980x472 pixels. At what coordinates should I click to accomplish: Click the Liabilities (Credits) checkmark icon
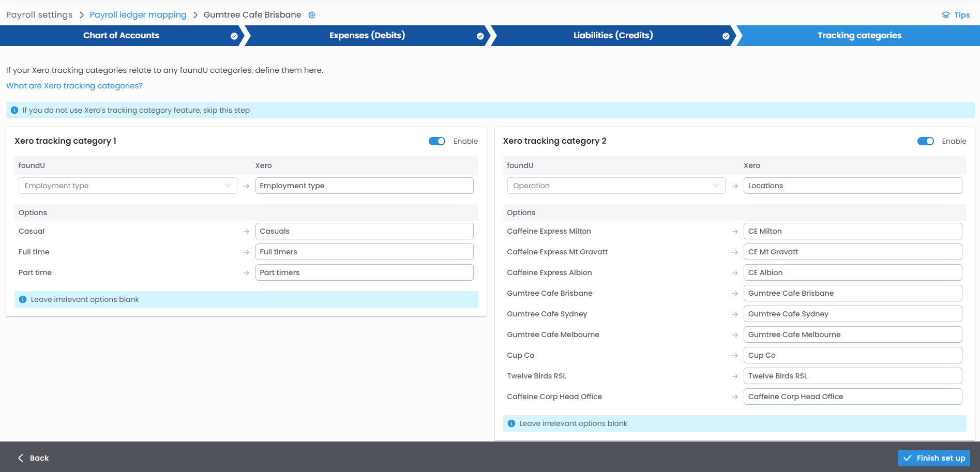coord(726,36)
